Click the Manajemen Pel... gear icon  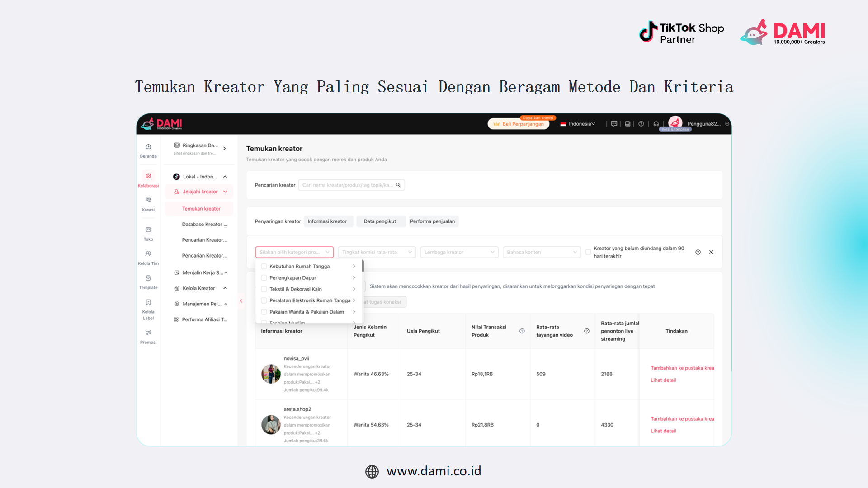(x=177, y=304)
